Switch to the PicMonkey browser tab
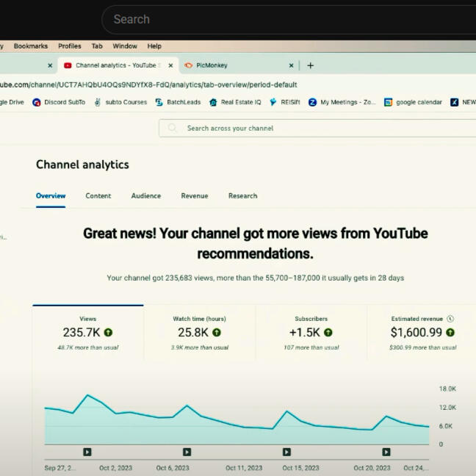This screenshot has height=476, width=476. click(x=235, y=65)
